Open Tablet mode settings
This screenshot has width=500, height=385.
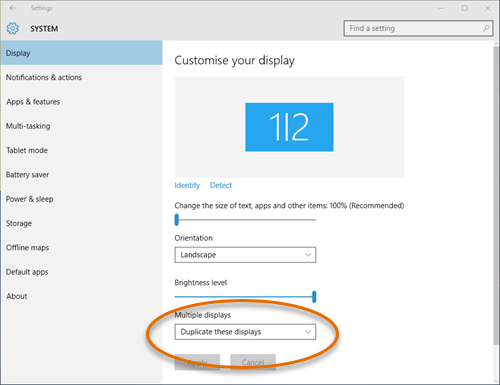tap(27, 150)
